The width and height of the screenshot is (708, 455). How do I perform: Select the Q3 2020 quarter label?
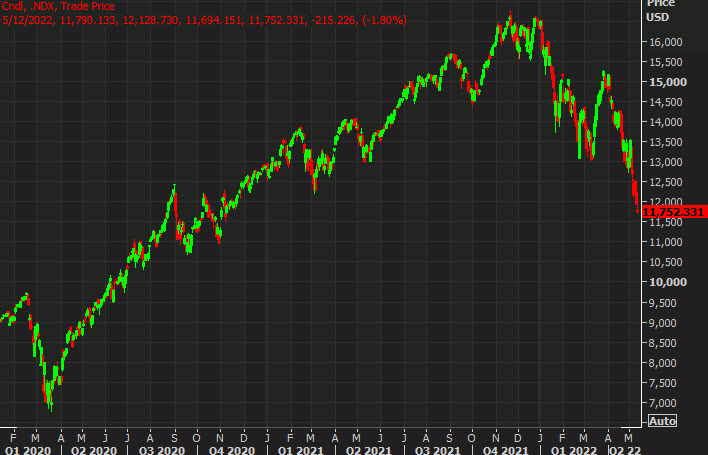163,450
